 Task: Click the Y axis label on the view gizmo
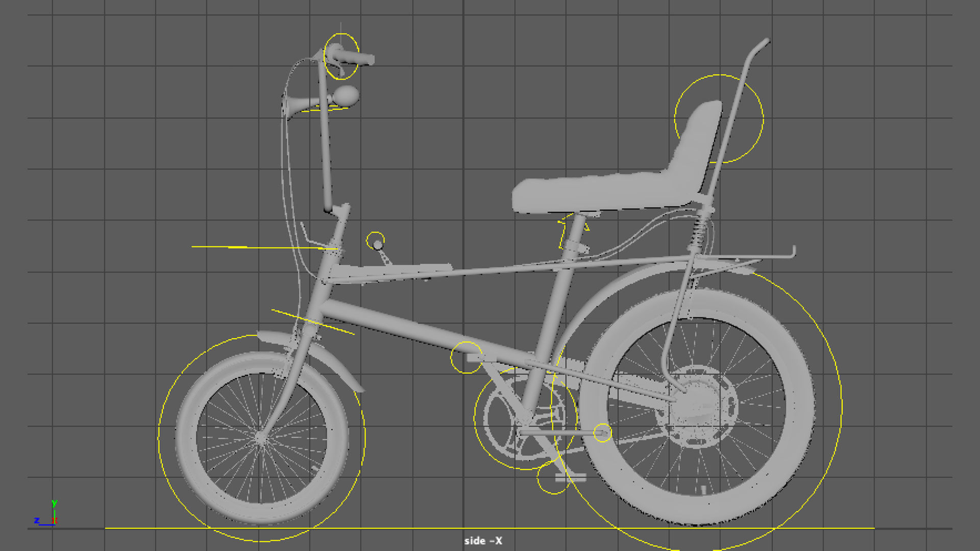click(x=55, y=504)
